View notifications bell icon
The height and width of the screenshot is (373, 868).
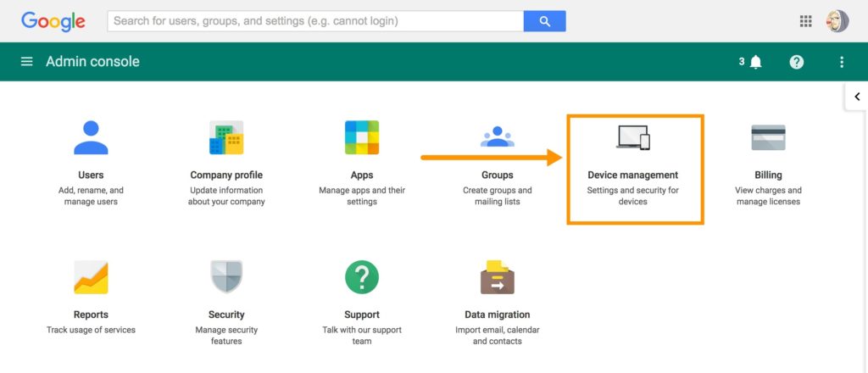(x=755, y=62)
